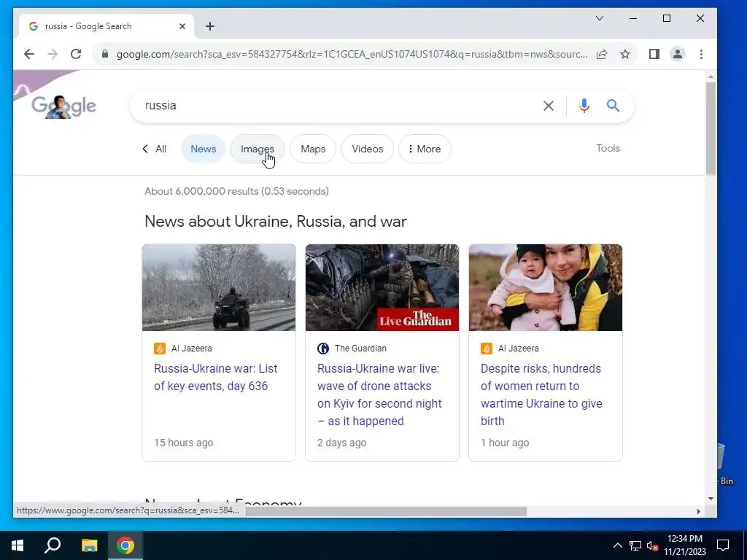Open the mother and baby thumbnail
Viewport: 747px width, 560px height.
pyautogui.click(x=546, y=287)
